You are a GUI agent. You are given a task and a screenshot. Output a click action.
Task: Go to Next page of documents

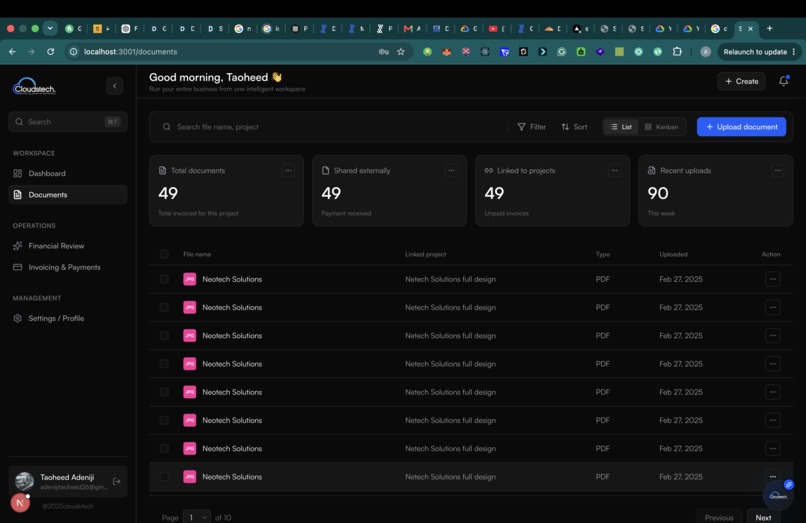(763, 516)
